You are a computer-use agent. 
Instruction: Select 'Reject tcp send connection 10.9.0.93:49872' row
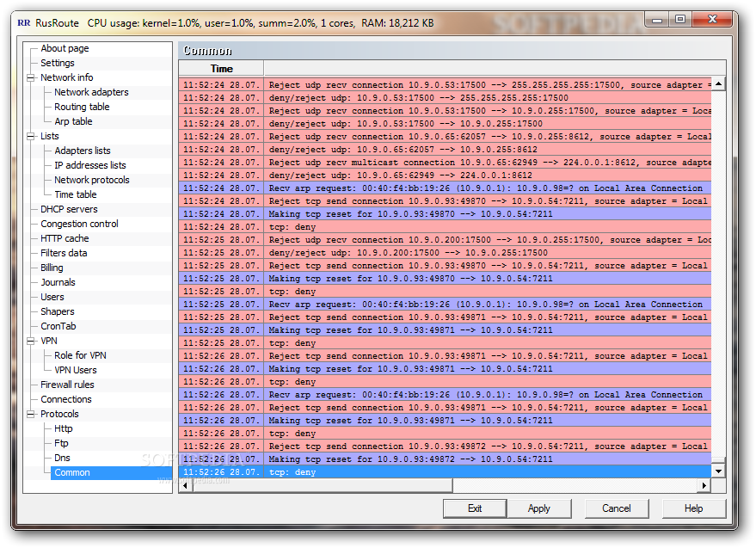[445, 446]
